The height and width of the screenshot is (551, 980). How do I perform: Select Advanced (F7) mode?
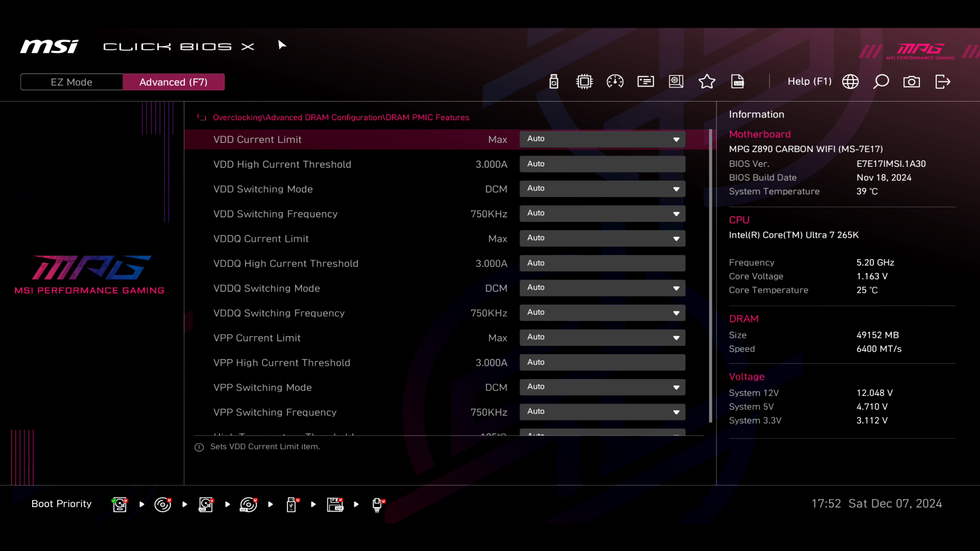coord(174,82)
